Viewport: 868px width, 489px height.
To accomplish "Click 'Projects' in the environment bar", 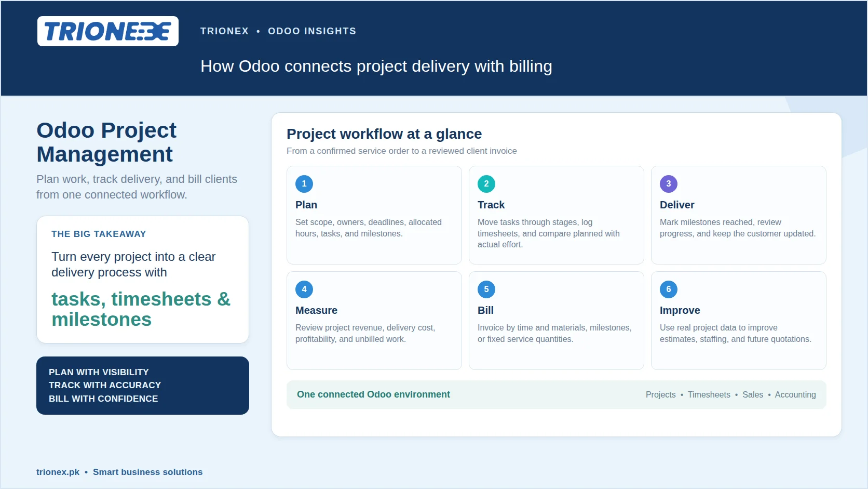I will coord(660,395).
